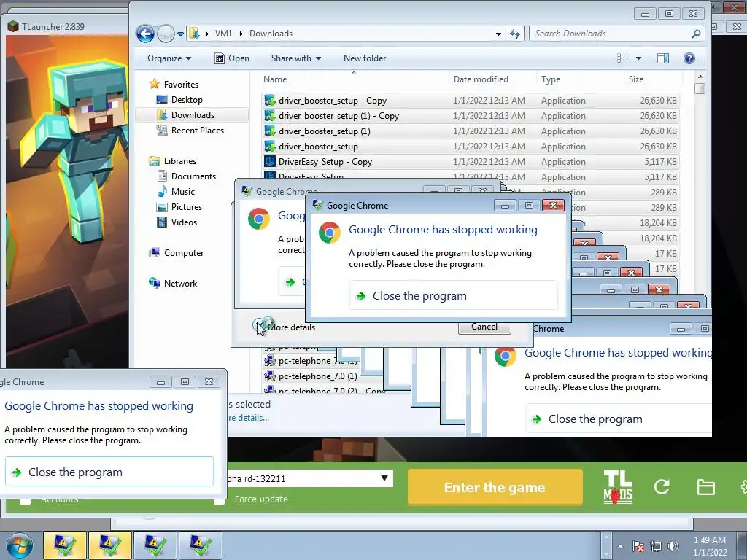Open network tray icon
The width and height of the screenshot is (747, 560).
pyautogui.click(x=656, y=546)
